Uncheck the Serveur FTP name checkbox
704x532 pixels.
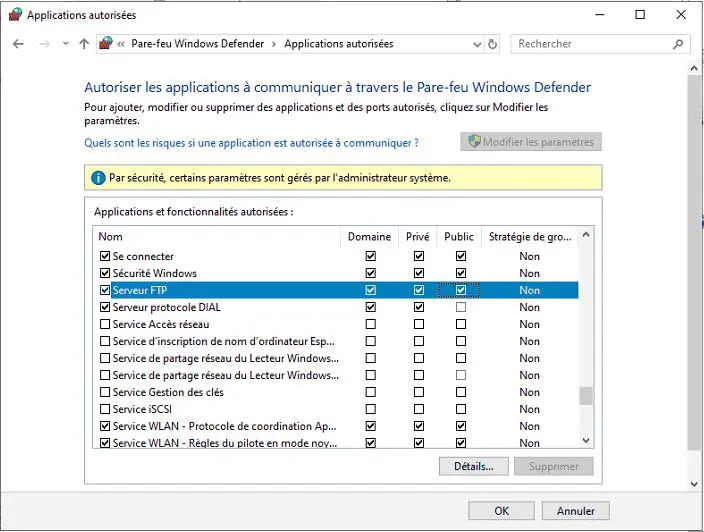(105, 290)
